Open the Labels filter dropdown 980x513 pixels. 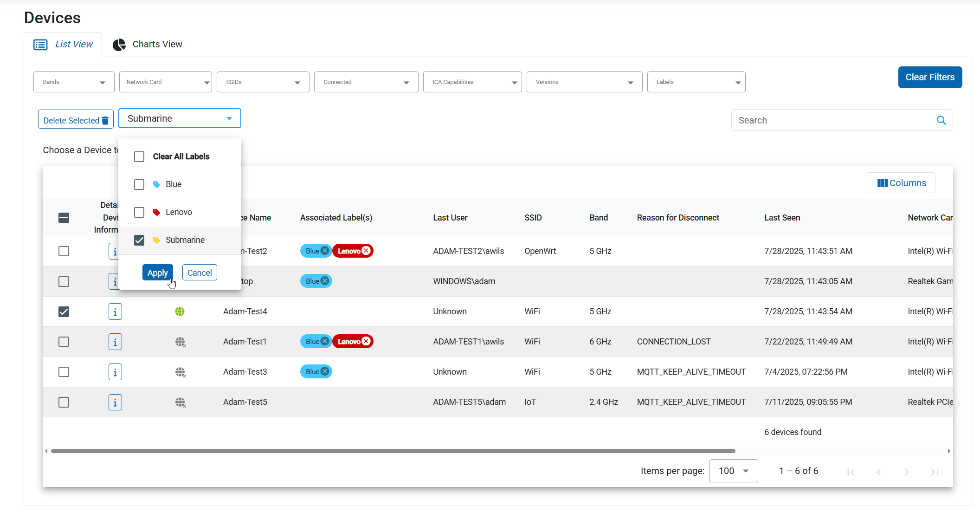(x=696, y=82)
